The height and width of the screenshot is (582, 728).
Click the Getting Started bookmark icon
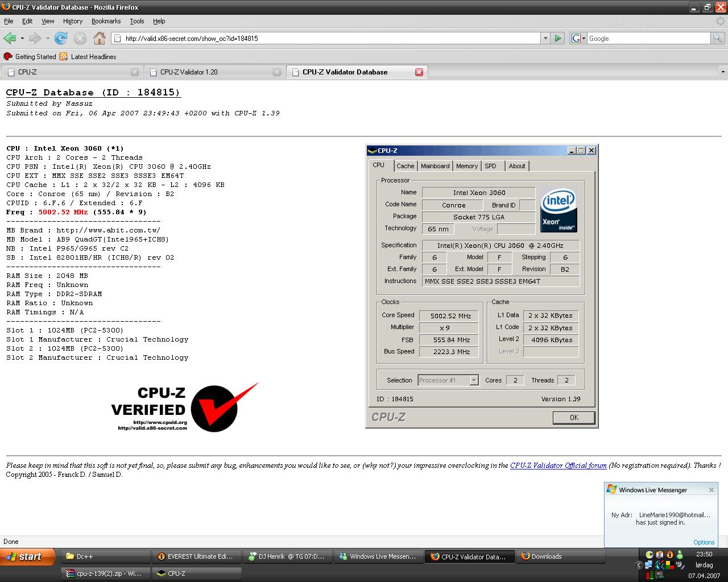point(8,57)
